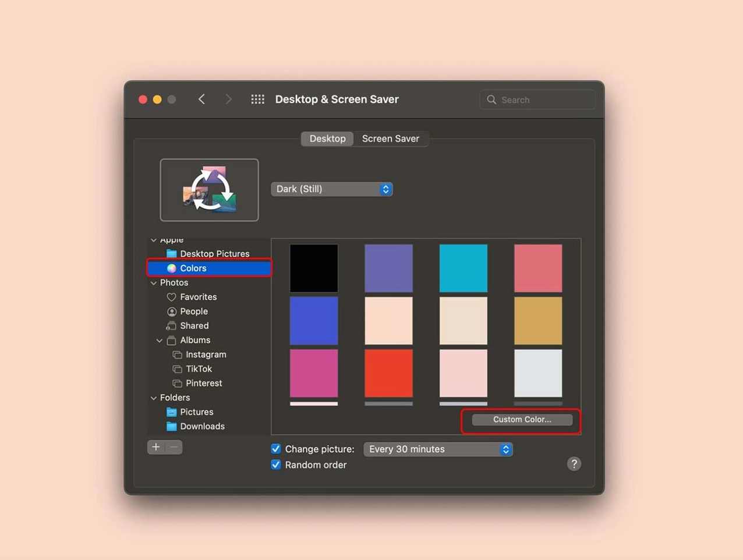The image size is (743, 560).
Task: Open the People photos item
Action: coord(193,311)
